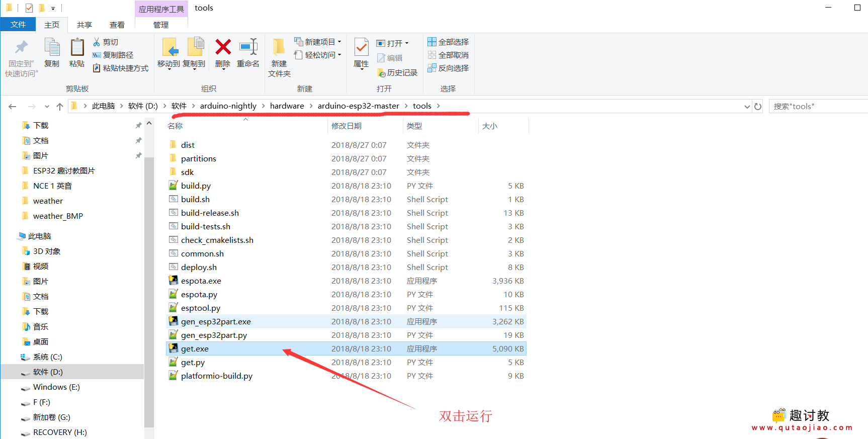Click the Application Tools contextual tab

coord(161,9)
